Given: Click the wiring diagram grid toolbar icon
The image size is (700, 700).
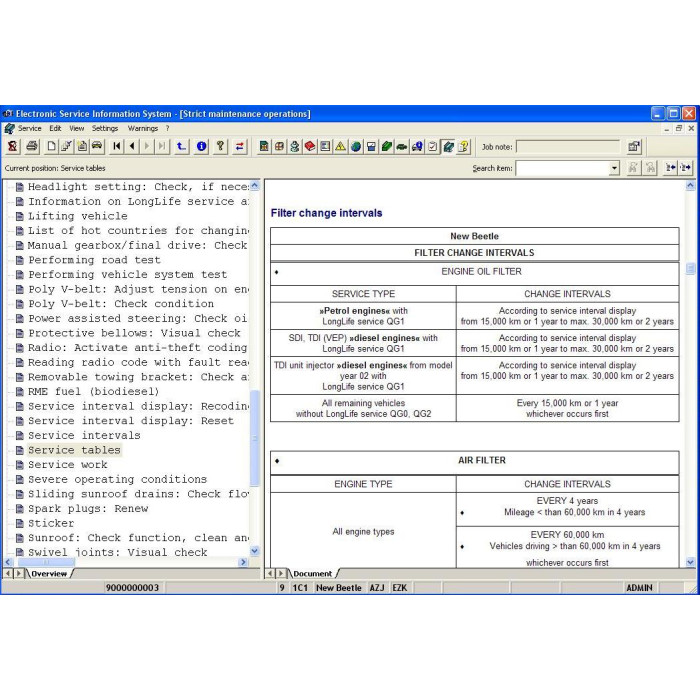Looking at the screenshot, I should (279, 146).
